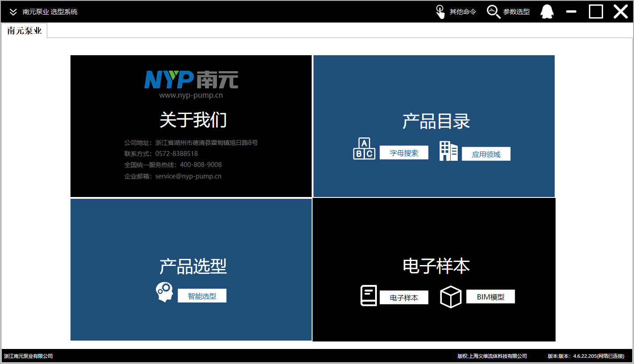
Task: Click the building icon for 应用领域
Action: [x=448, y=151]
